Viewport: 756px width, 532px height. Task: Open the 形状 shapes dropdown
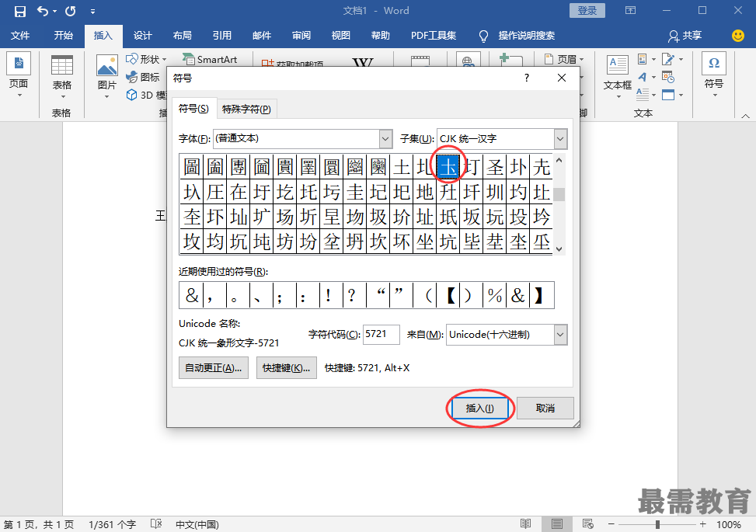(x=145, y=59)
